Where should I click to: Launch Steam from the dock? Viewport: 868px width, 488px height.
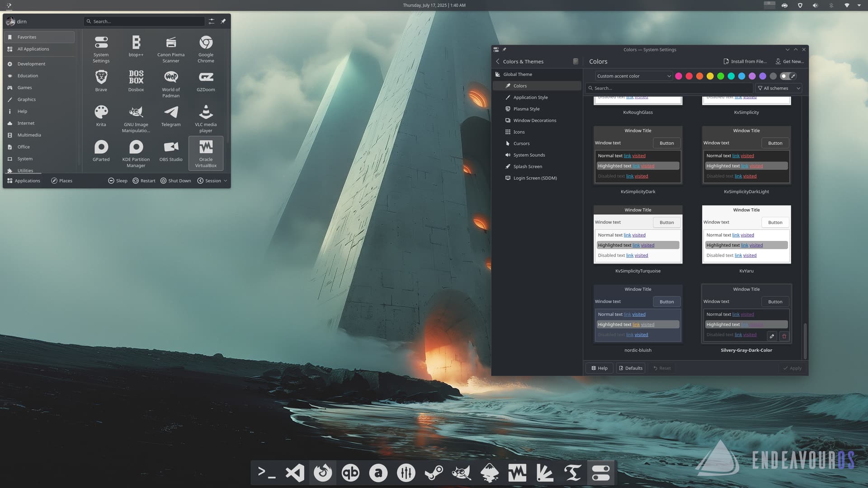434,473
